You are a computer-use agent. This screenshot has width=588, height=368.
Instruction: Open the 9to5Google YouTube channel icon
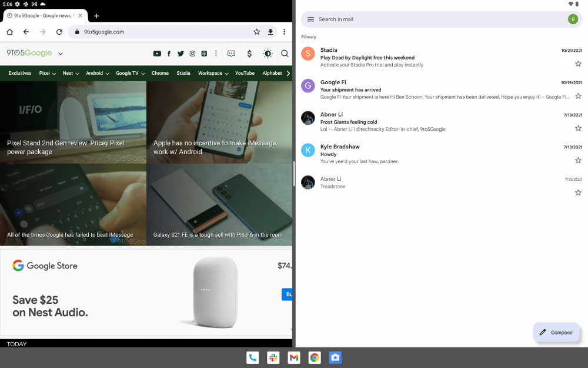tap(157, 54)
